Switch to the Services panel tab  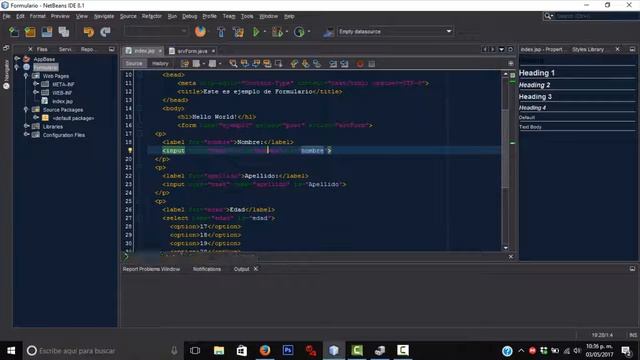[x=65, y=49]
